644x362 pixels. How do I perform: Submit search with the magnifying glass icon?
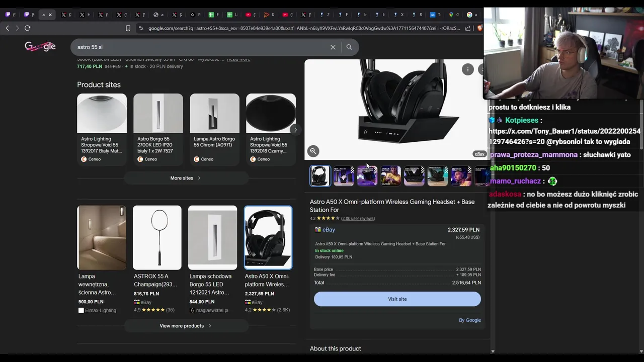pos(349,47)
